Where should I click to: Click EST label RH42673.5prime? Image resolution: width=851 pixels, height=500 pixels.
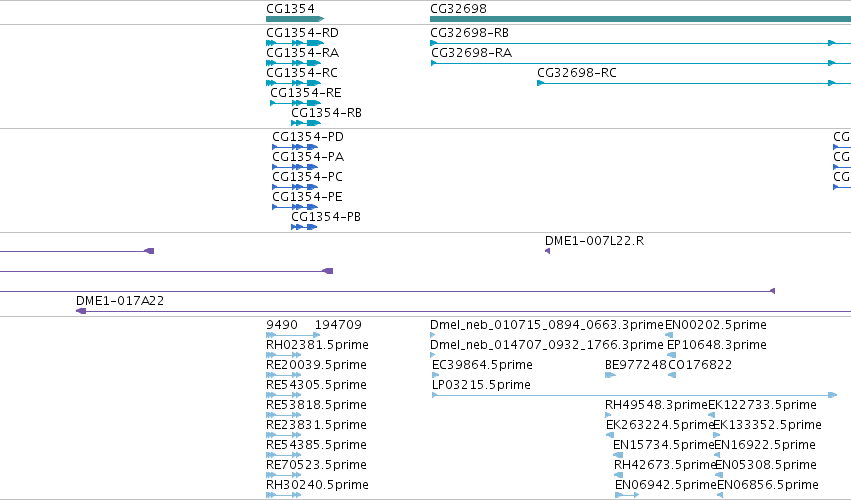(665, 465)
